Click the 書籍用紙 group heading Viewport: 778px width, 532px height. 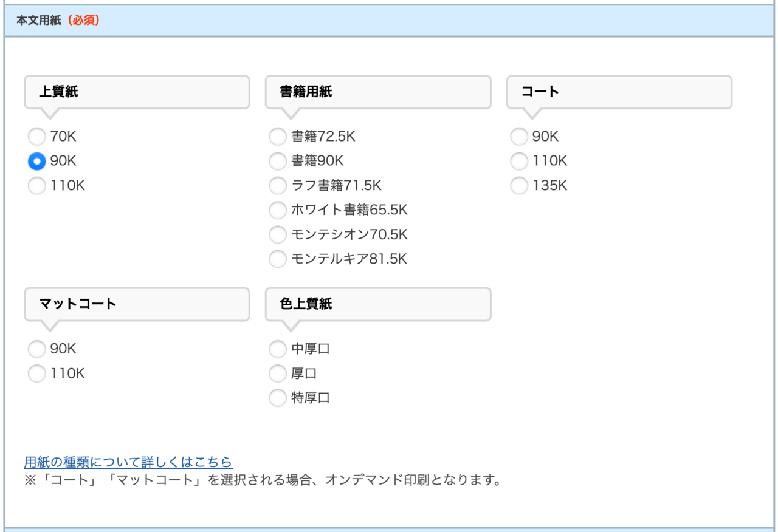[306, 92]
